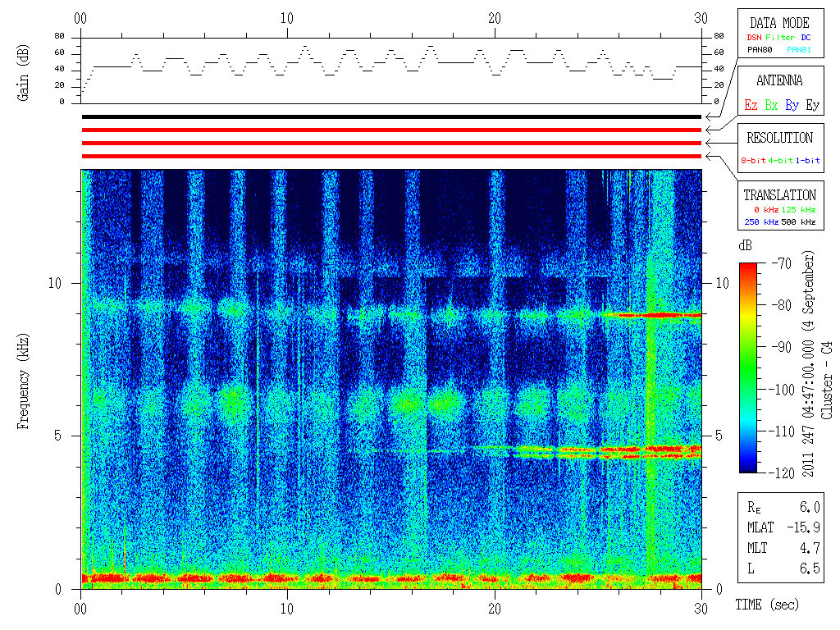The width and height of the screenshot is (840, 630).
Task: Click the Gain (dB) axis label
Action: coord(22,73)
